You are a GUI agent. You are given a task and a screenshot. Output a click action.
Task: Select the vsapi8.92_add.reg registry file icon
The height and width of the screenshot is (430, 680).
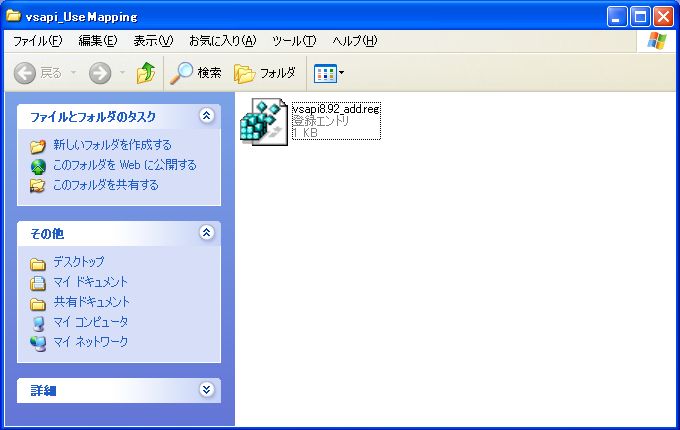click(264, 122)
